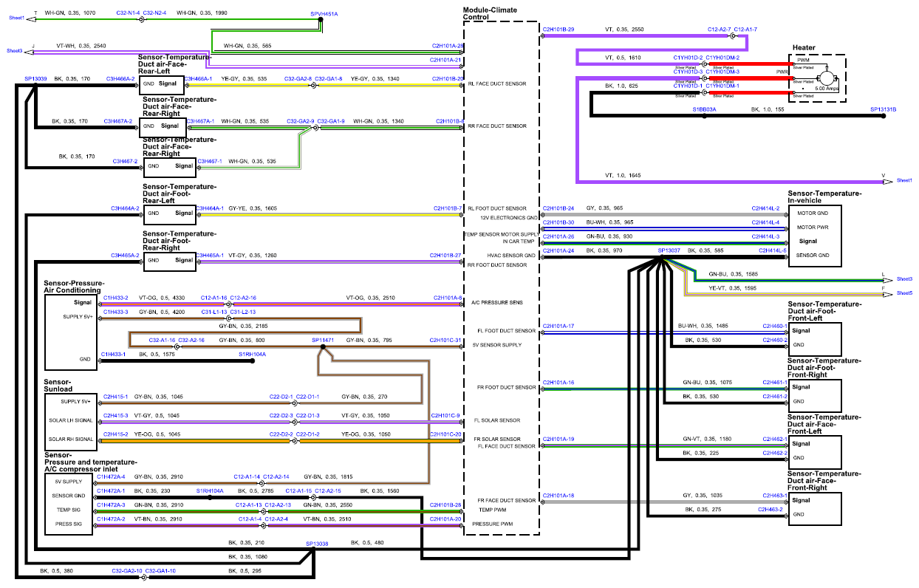The image size is (919, 588).
Task: Open the Sheet1 link beside terminal T
Action: coord(16,17)
